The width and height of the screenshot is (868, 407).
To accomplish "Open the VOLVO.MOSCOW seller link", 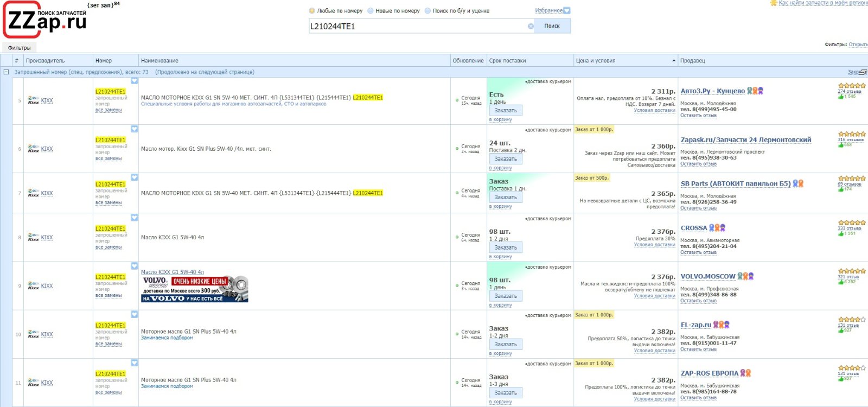I will coord(708,276).
